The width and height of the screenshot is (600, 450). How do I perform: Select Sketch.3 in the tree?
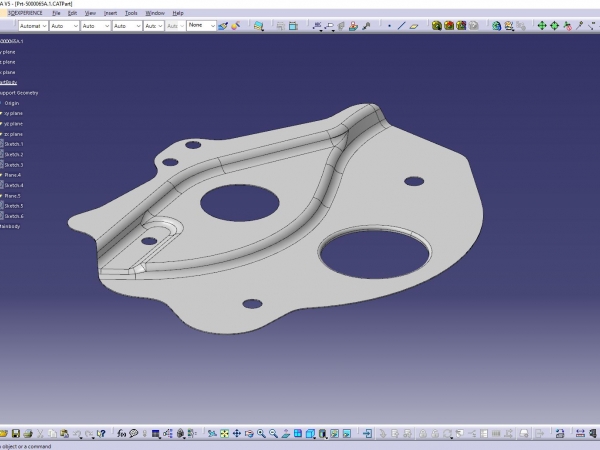[14, 165]
